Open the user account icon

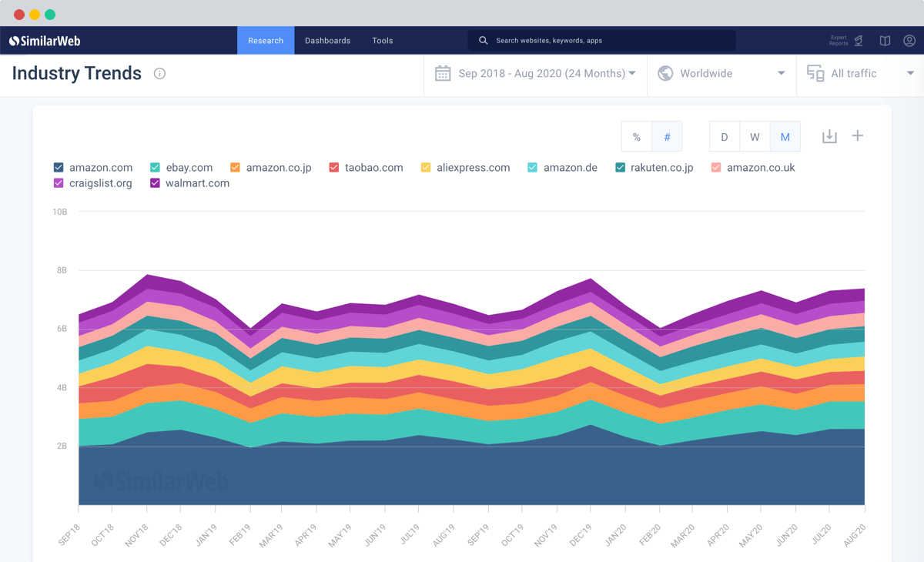(909, 41)
